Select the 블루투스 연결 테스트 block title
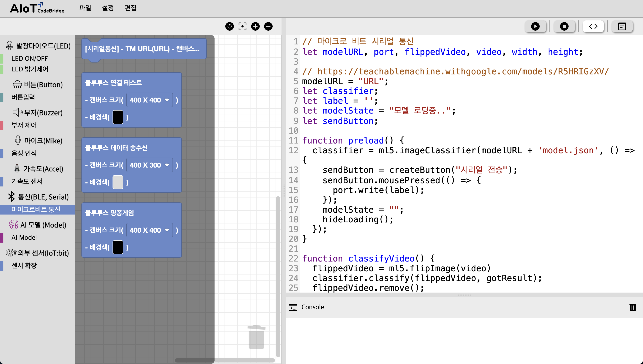Image resolution: width=643 pixels, height=364 pixels. 113,82
